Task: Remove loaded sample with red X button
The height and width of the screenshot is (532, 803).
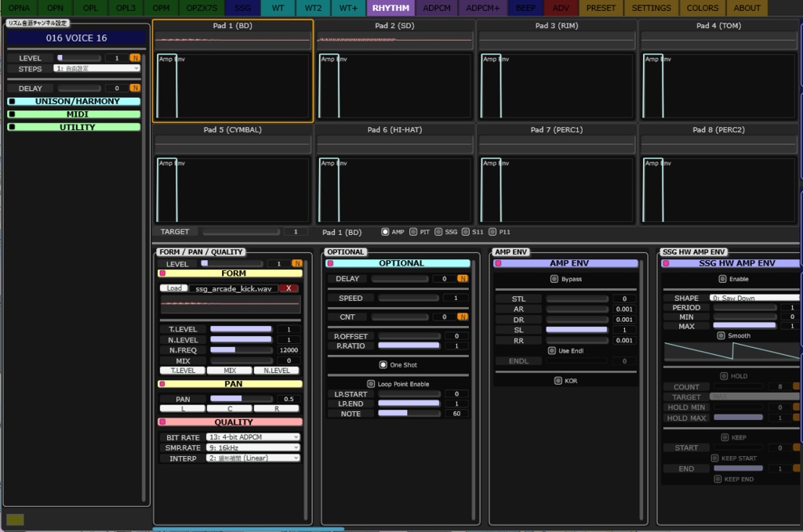Action: pos(289,288)
